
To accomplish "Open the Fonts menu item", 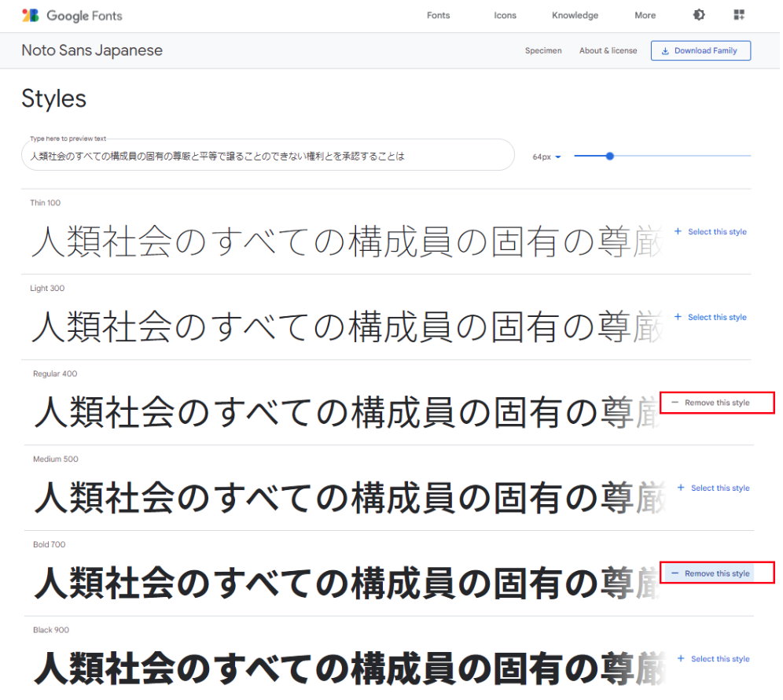I will pyautogui.click(x=439, y=16).
